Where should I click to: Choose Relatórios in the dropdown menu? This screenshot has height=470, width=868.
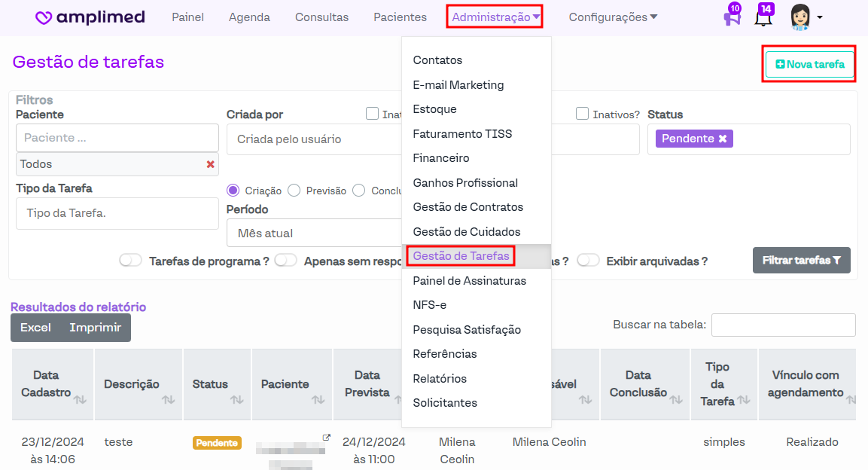click(440, 378)
